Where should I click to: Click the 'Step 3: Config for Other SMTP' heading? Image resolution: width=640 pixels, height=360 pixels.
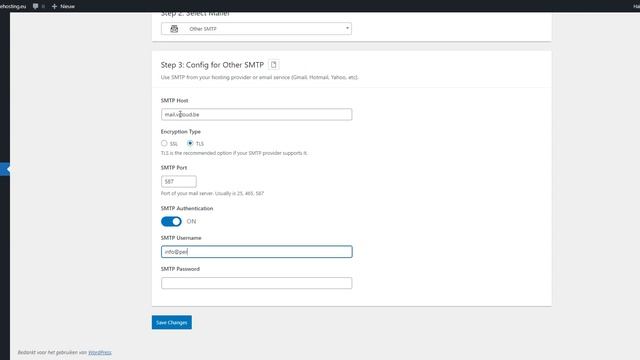tap(212, 65)
